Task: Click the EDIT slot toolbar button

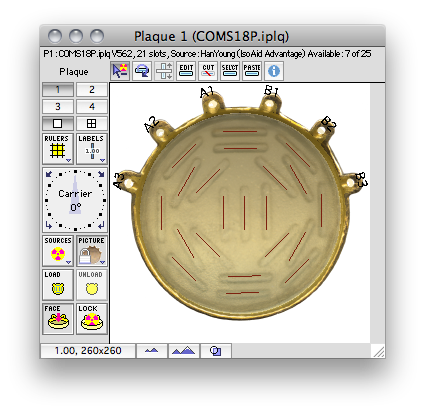Action: (186, 71)
